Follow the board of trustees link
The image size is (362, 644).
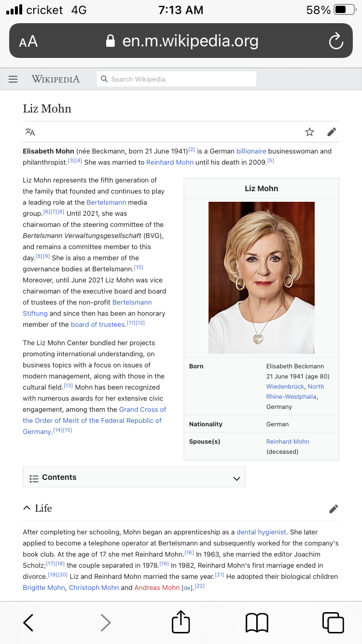click(x=98, y=324)
